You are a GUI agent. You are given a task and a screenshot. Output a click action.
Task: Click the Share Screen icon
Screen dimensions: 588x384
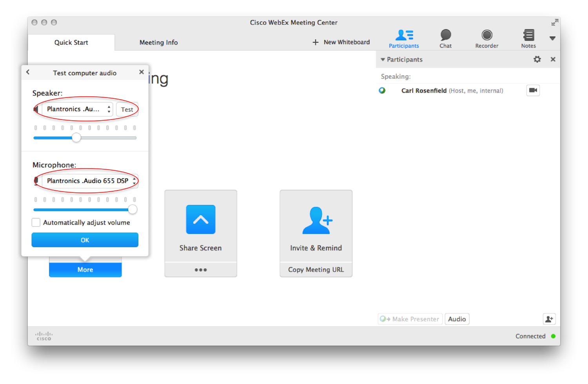point(201,219)
